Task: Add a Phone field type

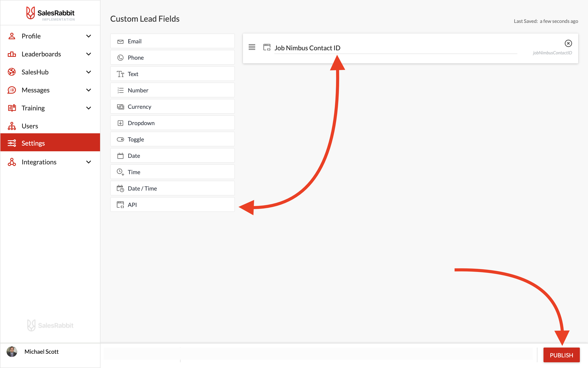Action: (x=173, y=57)
